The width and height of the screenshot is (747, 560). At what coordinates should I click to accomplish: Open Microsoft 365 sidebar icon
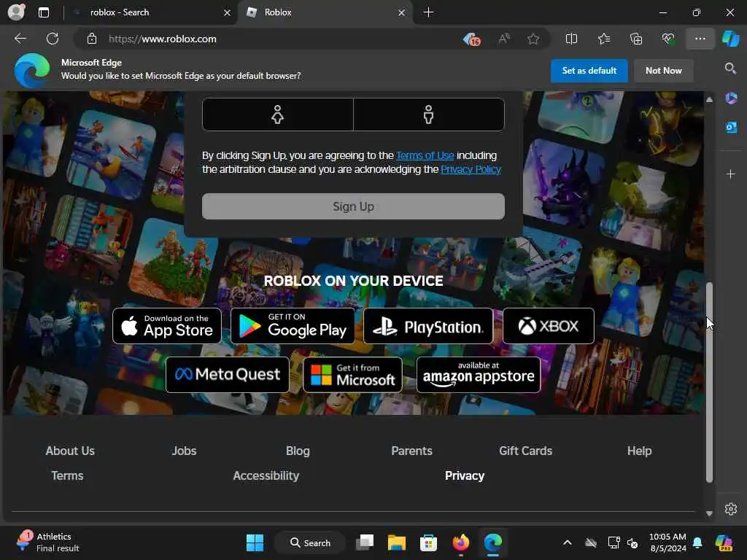[731, 98]
